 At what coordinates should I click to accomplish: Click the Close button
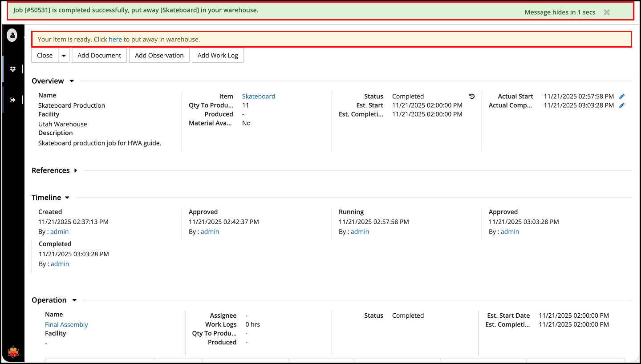tap(45, 56)
